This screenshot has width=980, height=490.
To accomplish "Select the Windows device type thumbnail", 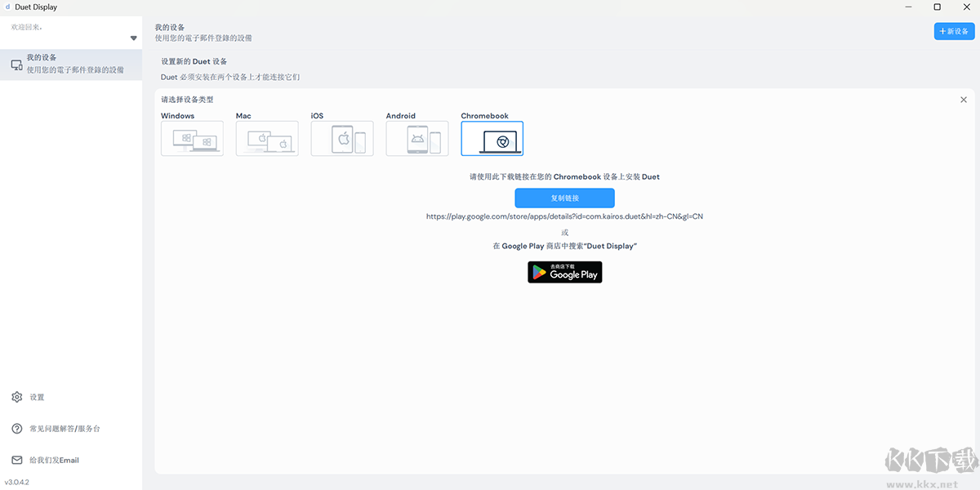I will point(192,138).
